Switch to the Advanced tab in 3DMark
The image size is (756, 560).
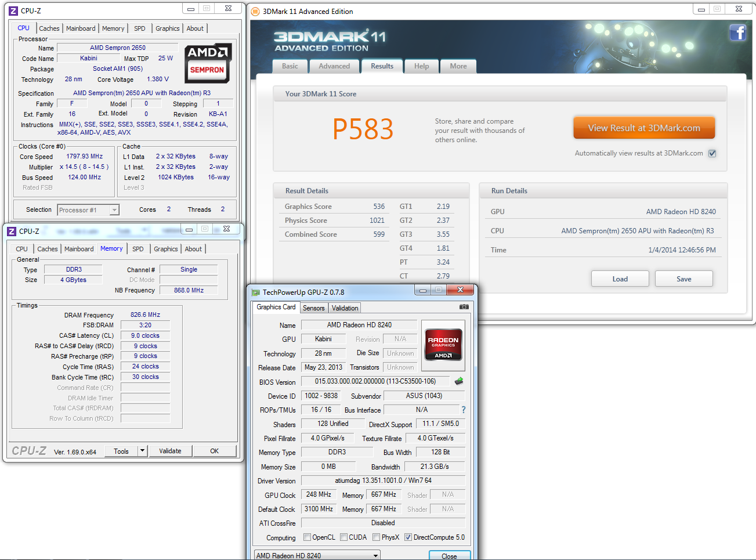[334, 66]
